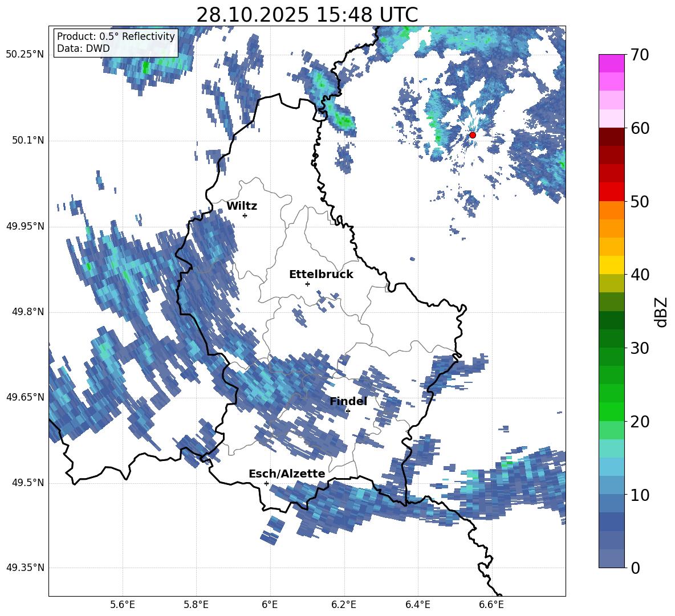This screenshot has width=675, height=616.
Task: Click the 30 tick label on colorbar
Action: 640,348
